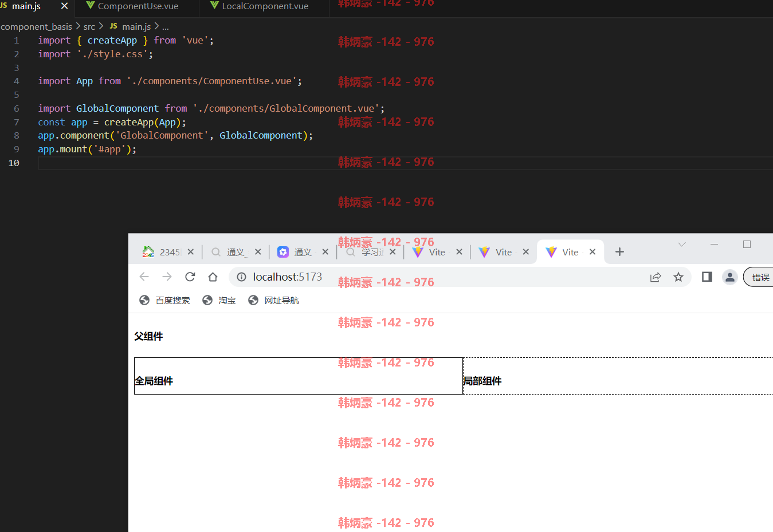Close the 学习 browser tab
The image size is (773, 532).
tap(393, 252)
